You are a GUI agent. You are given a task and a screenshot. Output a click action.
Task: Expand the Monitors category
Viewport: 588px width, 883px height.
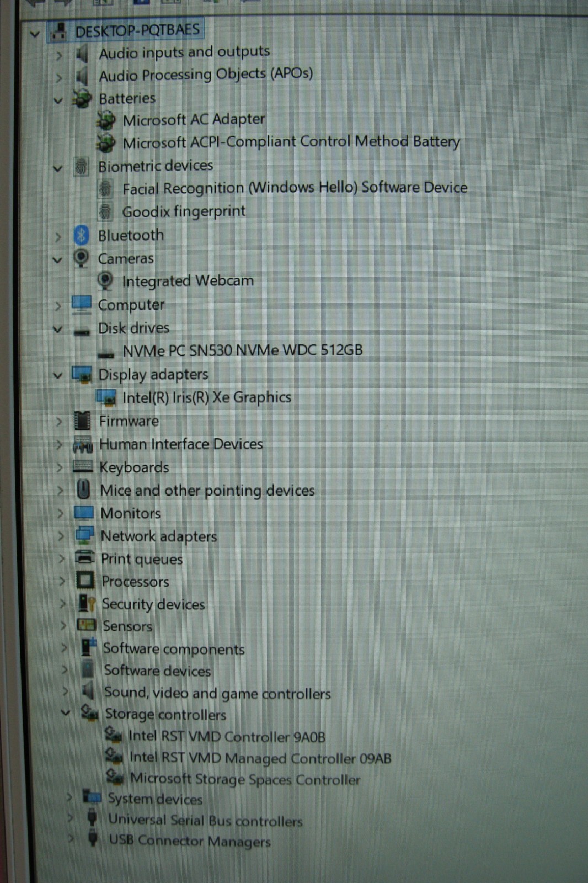pos(60,513)
